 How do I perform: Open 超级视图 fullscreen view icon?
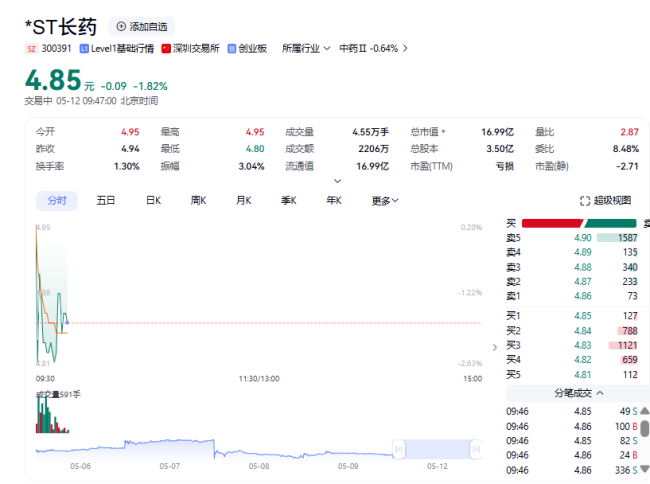585,201
